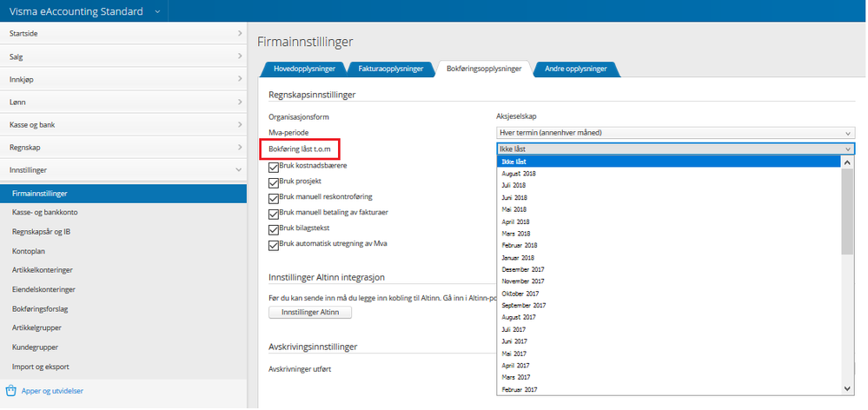Close the Bokføring låst t.o.m dropdown field
The width and height of the screenshot is (868, 410).
[x=675, y=149]
